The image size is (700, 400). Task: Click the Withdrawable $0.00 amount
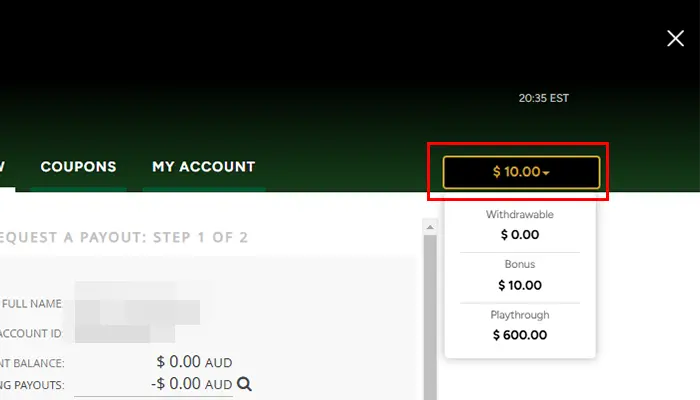(519, 235)
